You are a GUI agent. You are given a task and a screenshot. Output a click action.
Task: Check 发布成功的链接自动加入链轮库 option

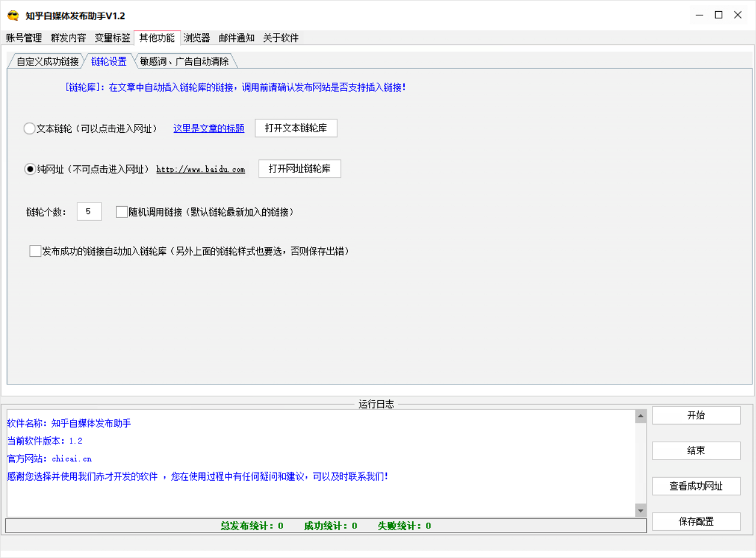35,251
